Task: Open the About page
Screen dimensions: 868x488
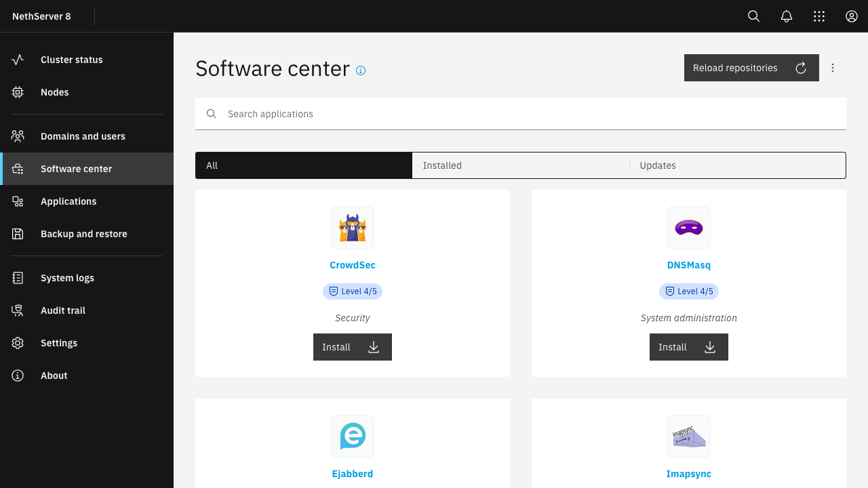Action: click(87, 375)
